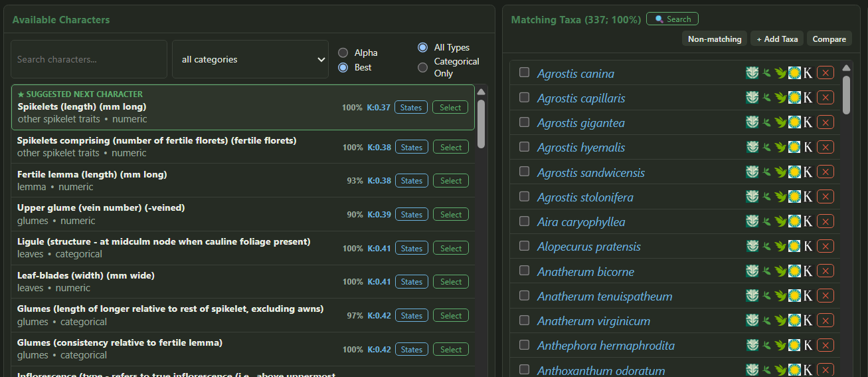Viewport: 868px width, 377px height.
Task: Click the + Add Taxa button
Action: click(777, 39)
